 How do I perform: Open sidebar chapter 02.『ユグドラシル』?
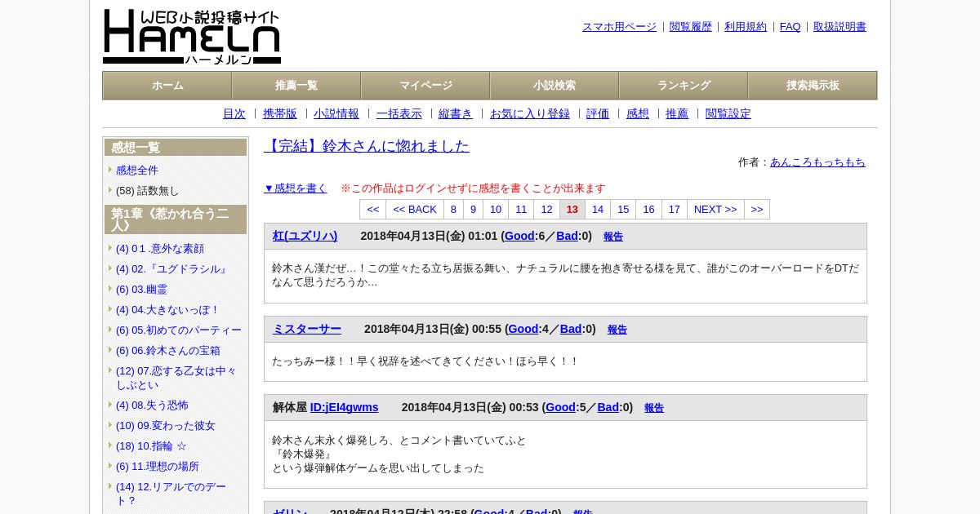[x=172, y=269]
